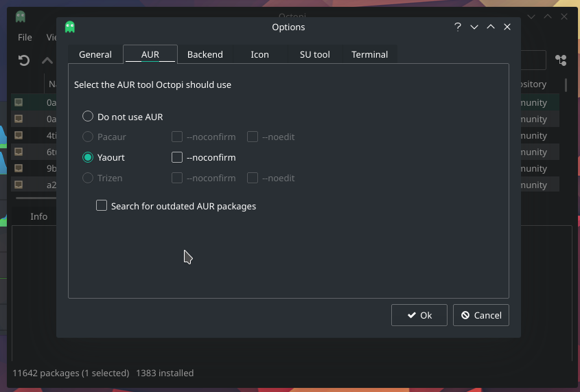Open the AUR tab

pyautogui.click(x=150, y=54)
